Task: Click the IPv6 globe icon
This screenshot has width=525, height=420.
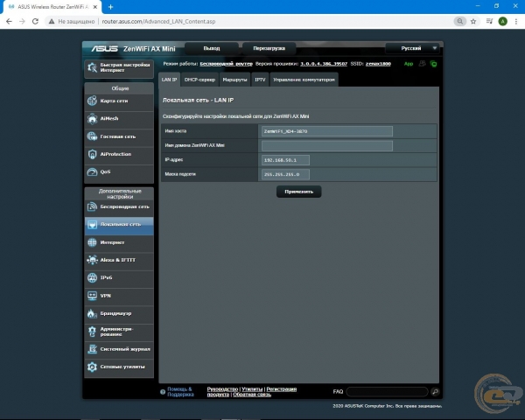Action: pos(92,277)
